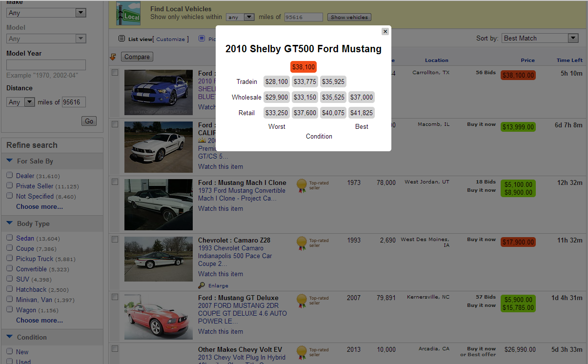
Task: Select the Camaro Z28 listing checkbox
Action: click(115, 239)
